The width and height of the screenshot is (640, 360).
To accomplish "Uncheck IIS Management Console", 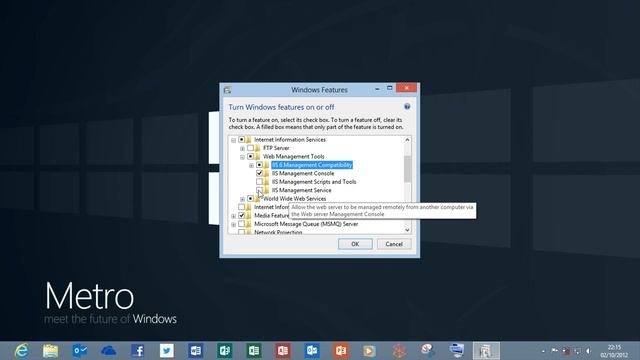I will coord(259,173).
